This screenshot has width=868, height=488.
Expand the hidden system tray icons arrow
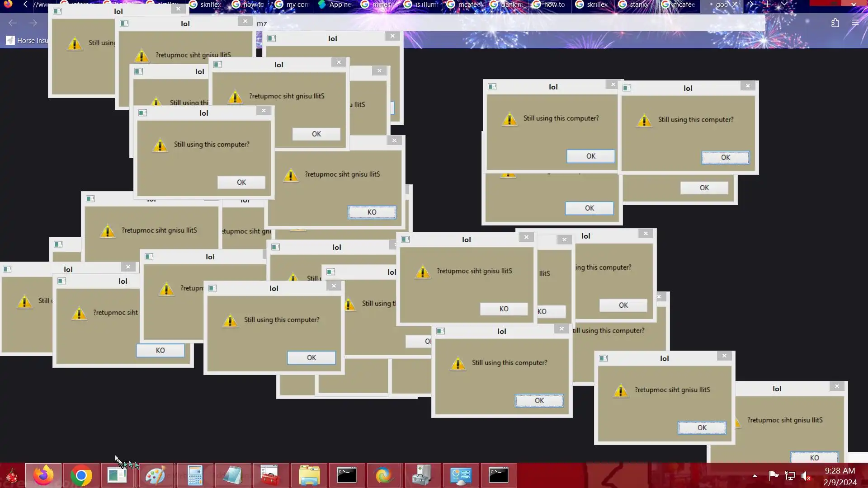[x=755, y=475]
